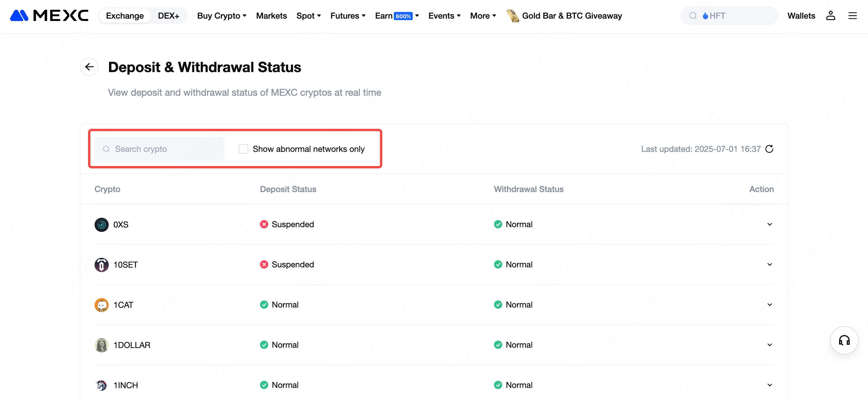868x400 pixels.
Task: Select the Exchange mode toggle
Action: (x=125, y=16)
